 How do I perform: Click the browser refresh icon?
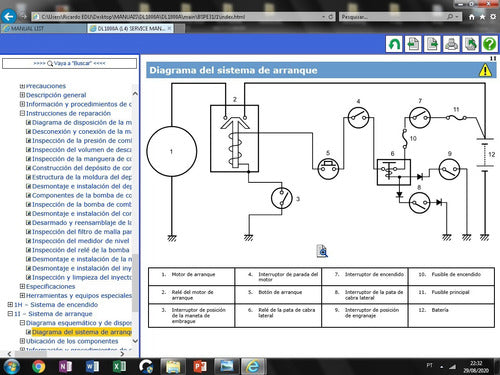331,16
